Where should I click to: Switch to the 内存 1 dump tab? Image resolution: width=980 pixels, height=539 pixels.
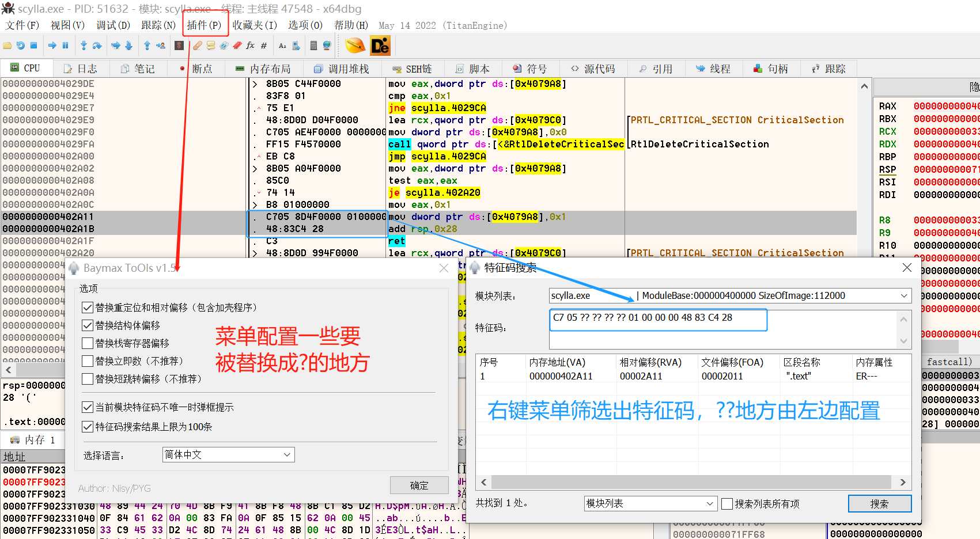[x=34, y=440]
